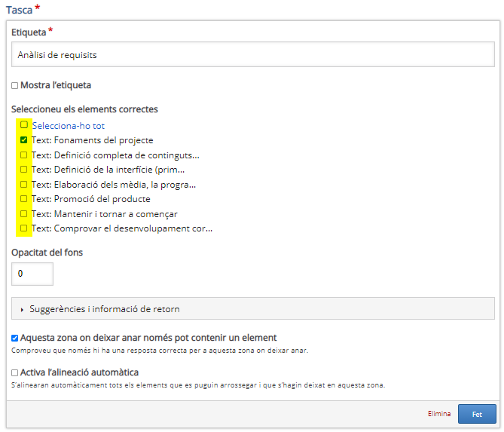Enable the 'Mostra l'etiqueta' checkbox
Viewport: 504px width, 432px height.
[14, 85]
